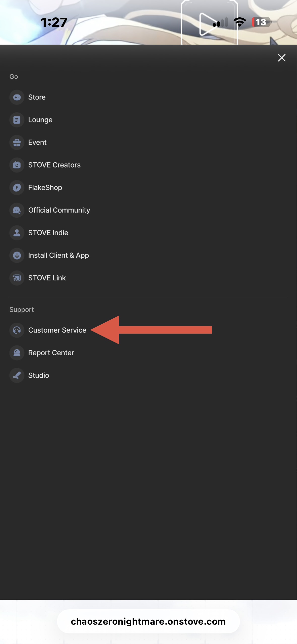The image size is (297, 644).
Task: Open the Official Community link
Action: coord(59,210)
